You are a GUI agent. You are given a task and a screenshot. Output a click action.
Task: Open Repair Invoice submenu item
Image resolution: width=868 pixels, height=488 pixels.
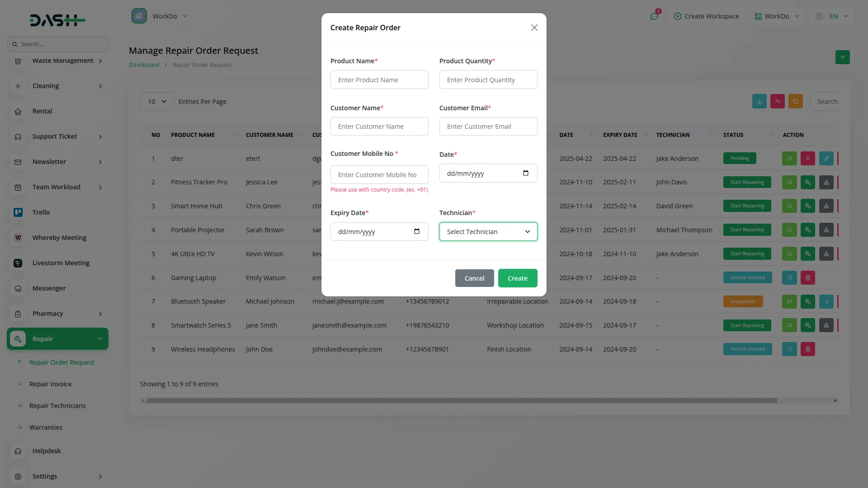[50, 384]
